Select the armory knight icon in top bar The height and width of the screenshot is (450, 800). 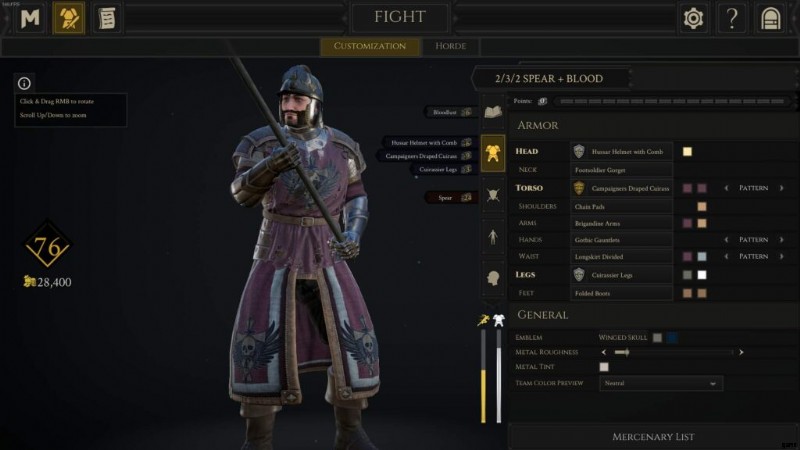pyautogui.click(x=69, y=18)
